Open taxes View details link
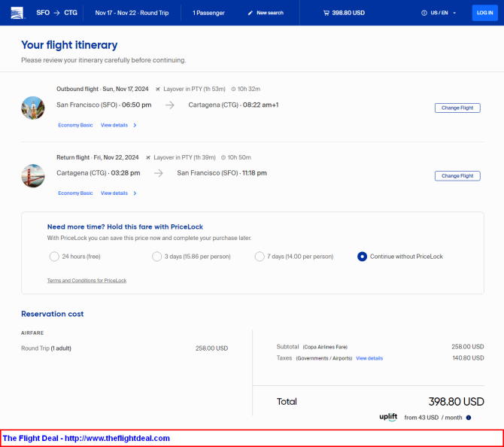This screenshot has width=504, height=447. click(369, 358)
